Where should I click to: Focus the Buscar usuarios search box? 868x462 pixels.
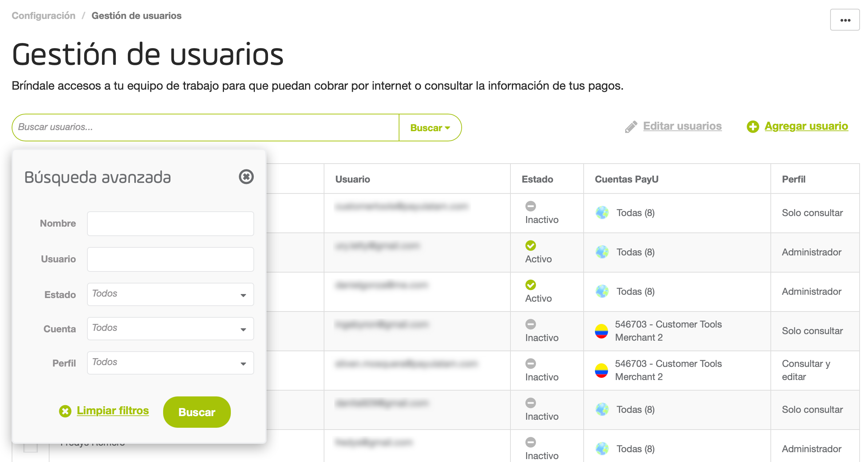click(206, 128)
